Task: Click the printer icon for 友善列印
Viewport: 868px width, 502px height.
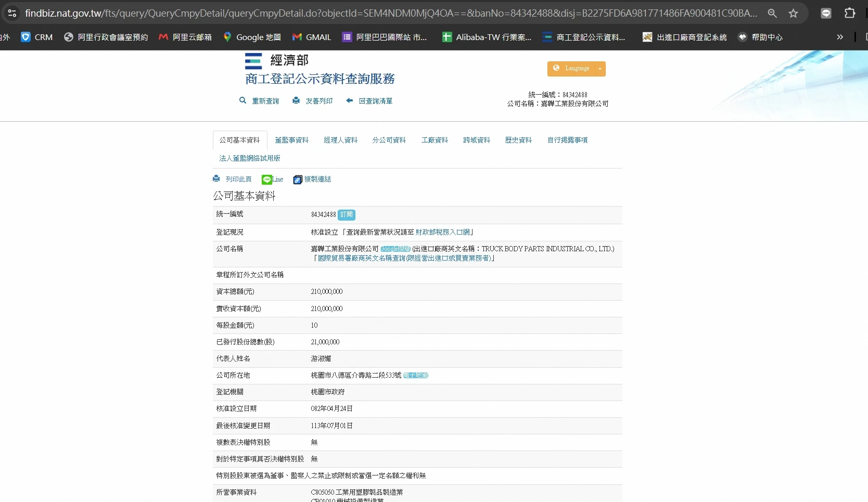Action: click(296, 100)
